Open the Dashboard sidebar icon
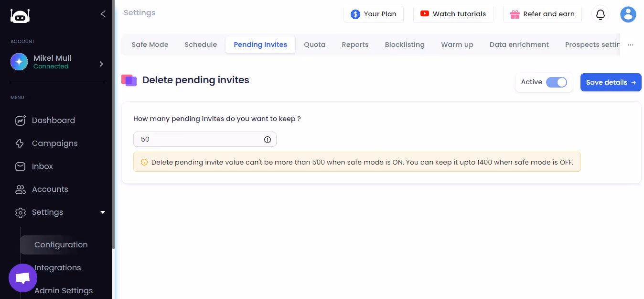The height and width of the screenshot is (299, 644). click(20, 120)
